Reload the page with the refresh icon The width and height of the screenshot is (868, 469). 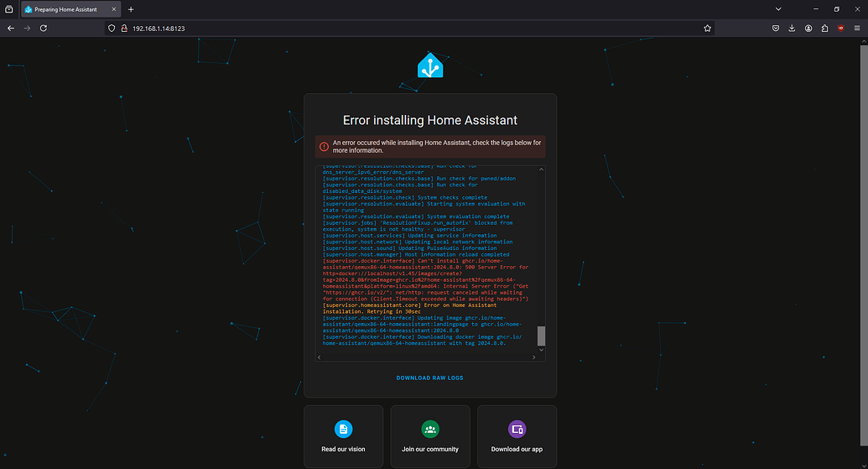pos(44,29)
